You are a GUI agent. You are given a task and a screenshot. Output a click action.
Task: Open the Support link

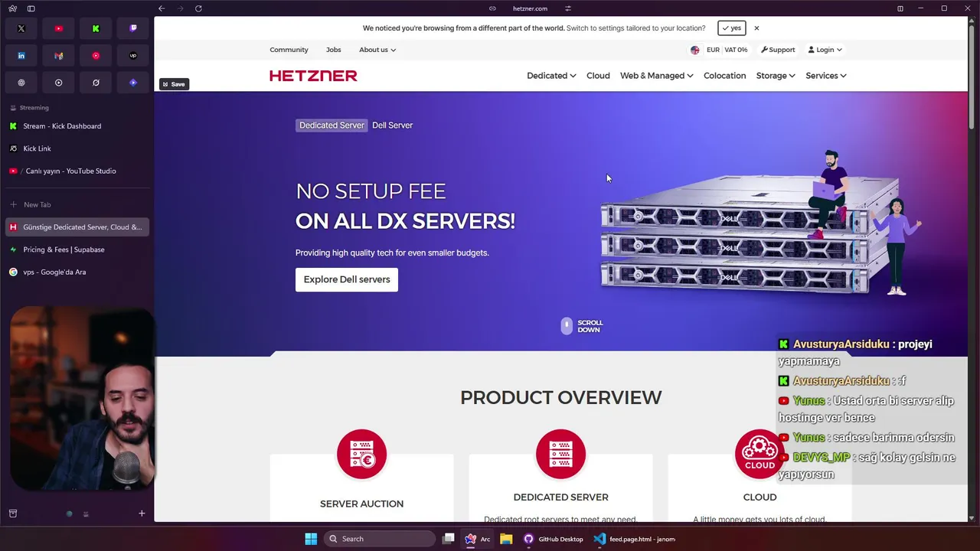click(778, 50)
